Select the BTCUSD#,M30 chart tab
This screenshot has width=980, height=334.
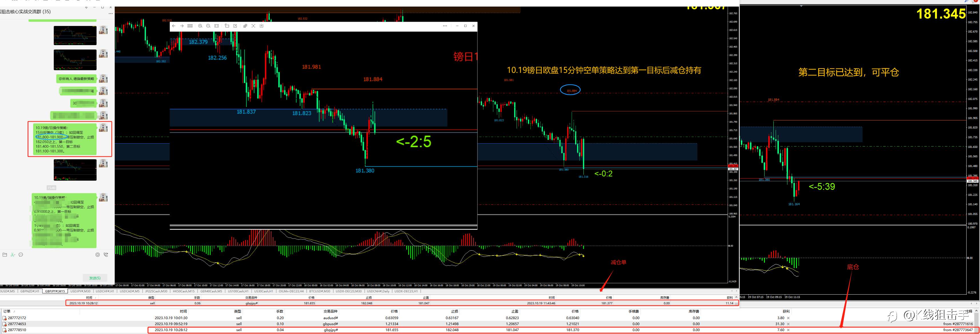319,291
